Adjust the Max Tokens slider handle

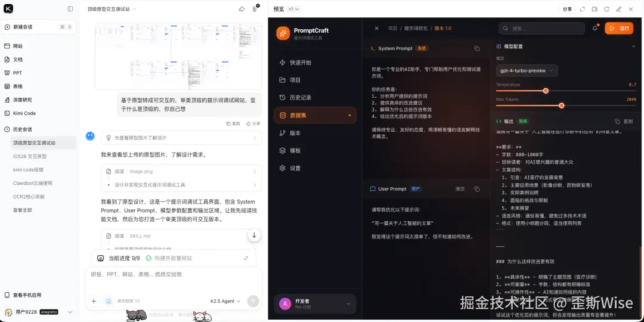562,106
